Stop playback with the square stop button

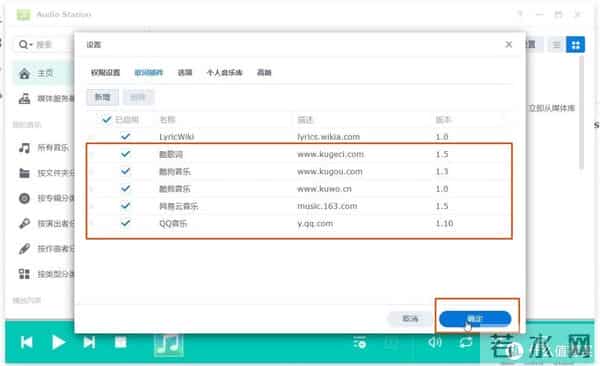click(121, 342)
